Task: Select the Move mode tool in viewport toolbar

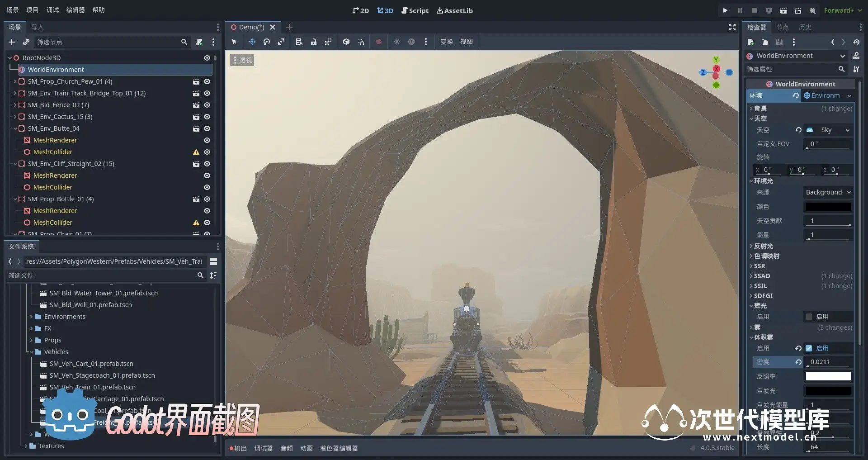Action: (252, 42)
